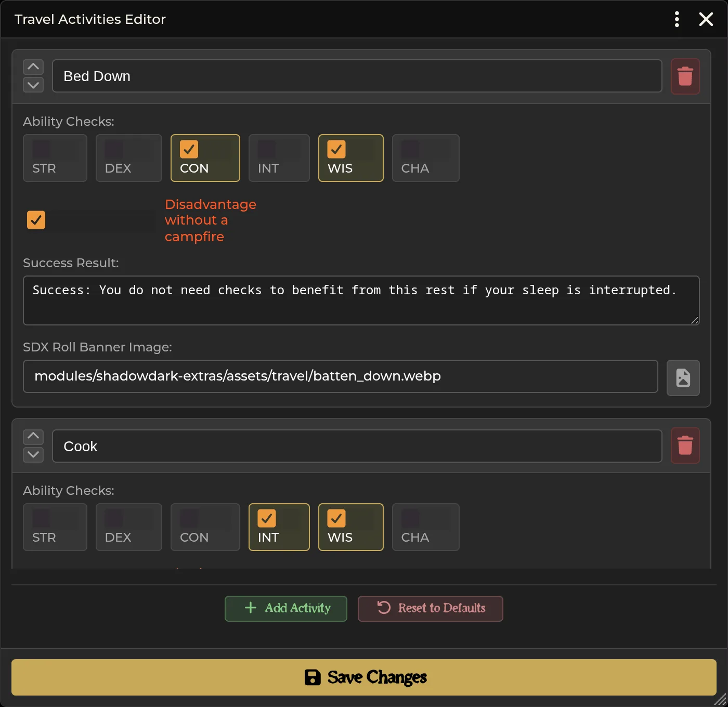The height and width of the screenshot is (707, 728).
Task: Close the Travel Activities Editor window
Action: coord(706,19)
